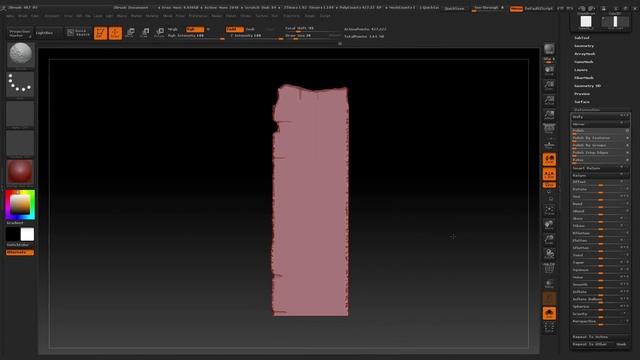The width and height of the screenshot is (640, 360).
Task: Frame the mesh with Frame icon
Action: point(549,211)
